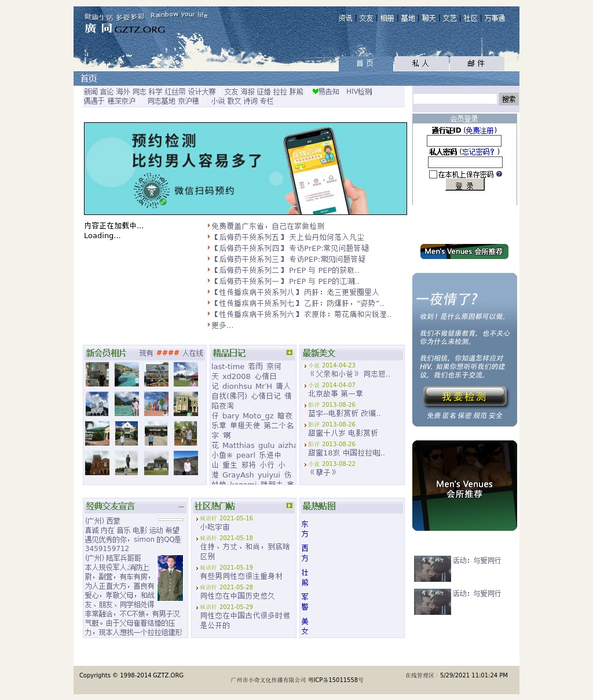Open the 小说 link in sub-navigation

tap(218, 101)
